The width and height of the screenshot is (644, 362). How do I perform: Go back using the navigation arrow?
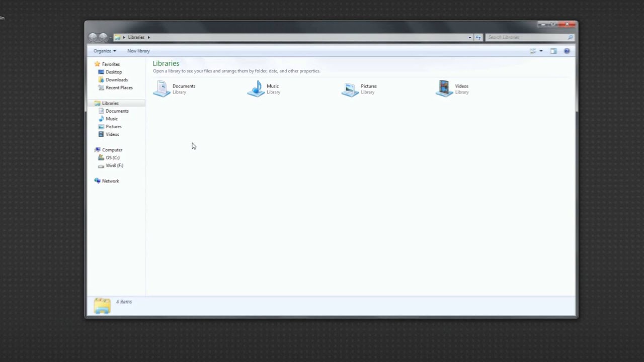tap(93, 37)
